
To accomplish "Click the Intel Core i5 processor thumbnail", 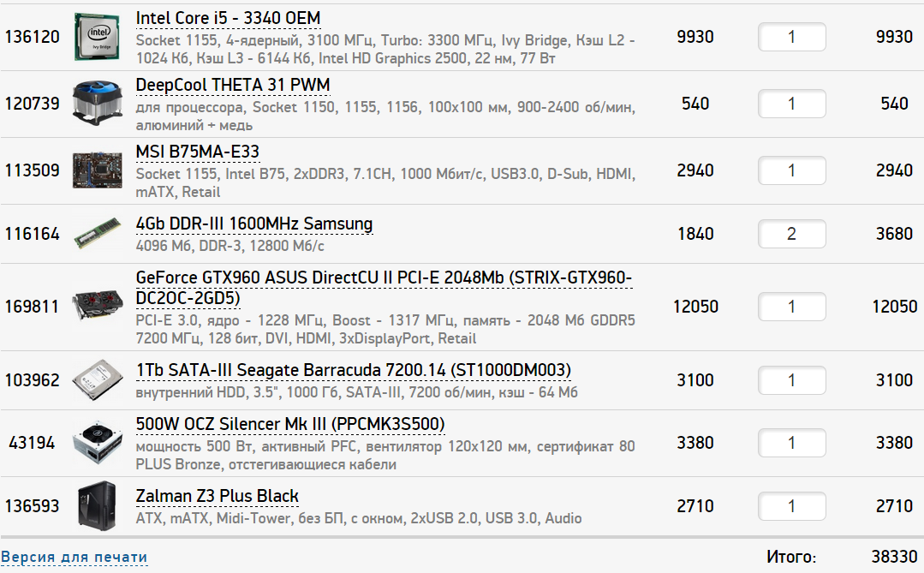I will [x=94, y=37].
